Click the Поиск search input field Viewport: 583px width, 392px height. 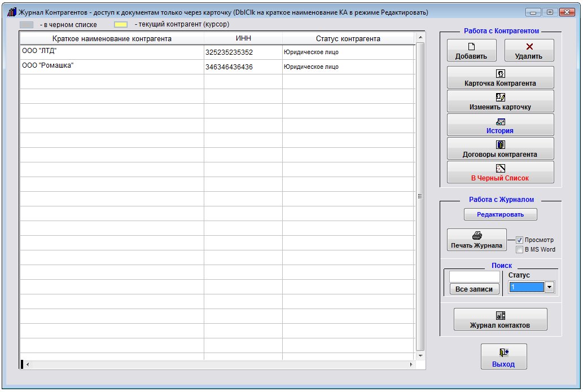tap(474, 277)
